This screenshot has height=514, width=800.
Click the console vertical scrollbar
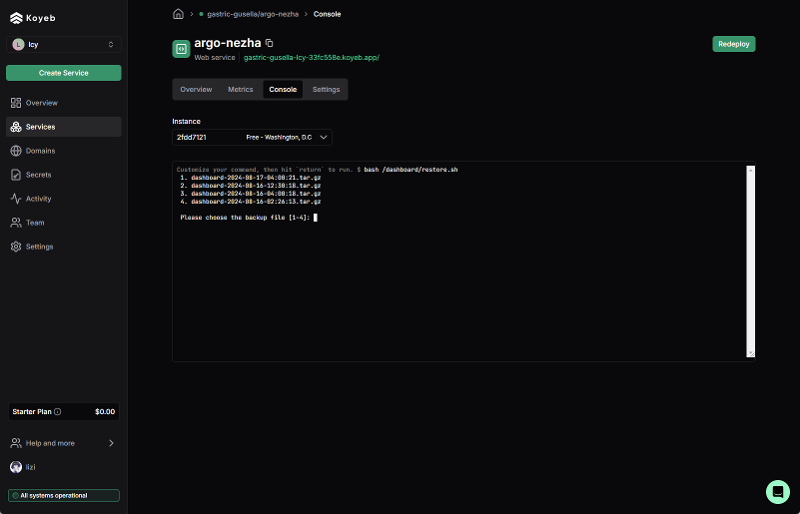(751, 261)
